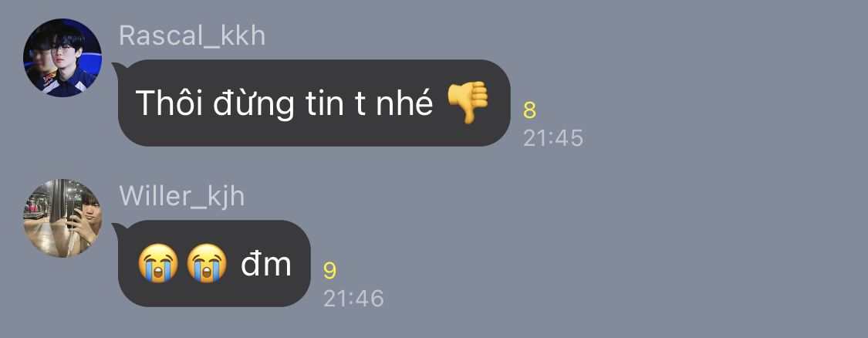Click the empty gray chat background
The height and width of the screenshot is (338, 868).
tap(692, 221)
